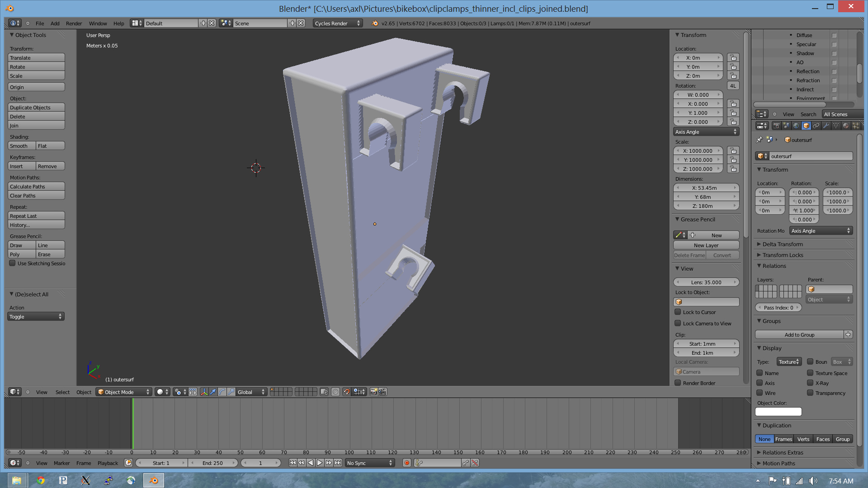The image size is (868, 488).
Task: Open the Material properties tab (checkered sphere icon)
Action: coord(847,126)
